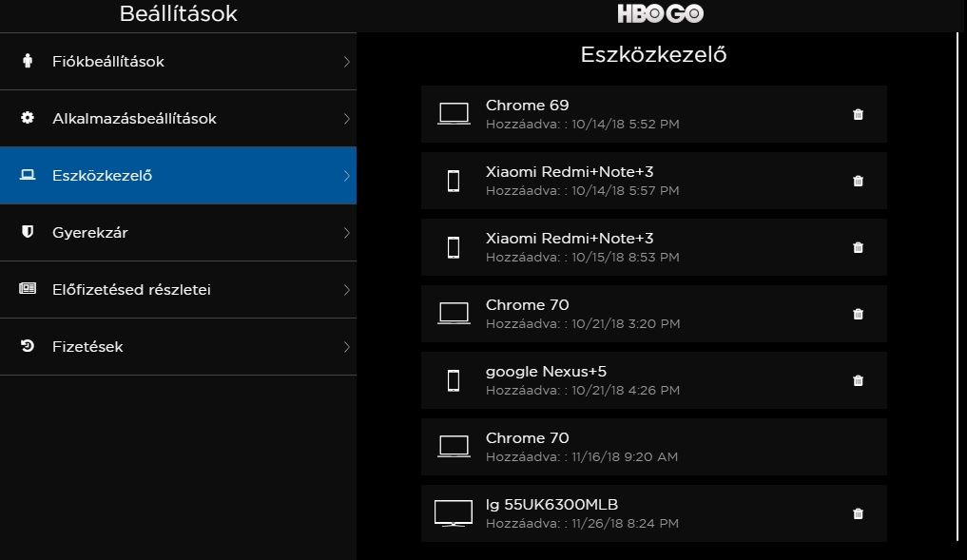Open Előfizetésed részletei subscription details

click(x=178, y=290)
